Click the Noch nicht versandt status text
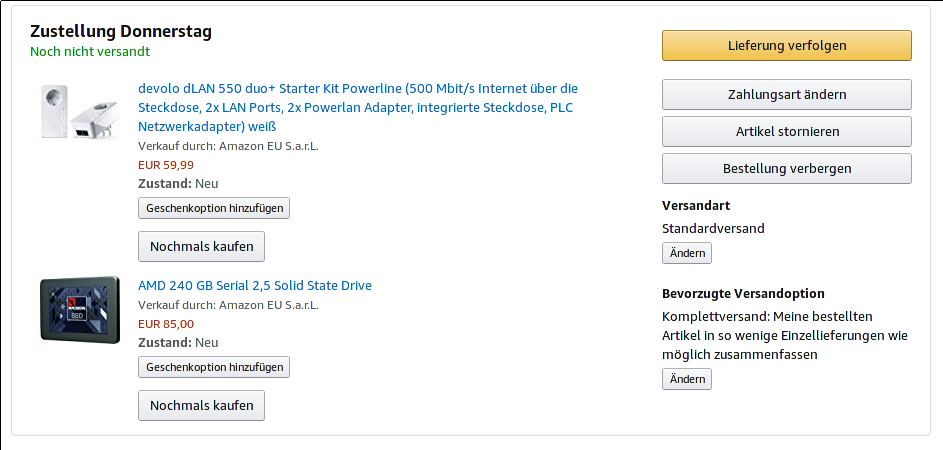 [90, 52]
